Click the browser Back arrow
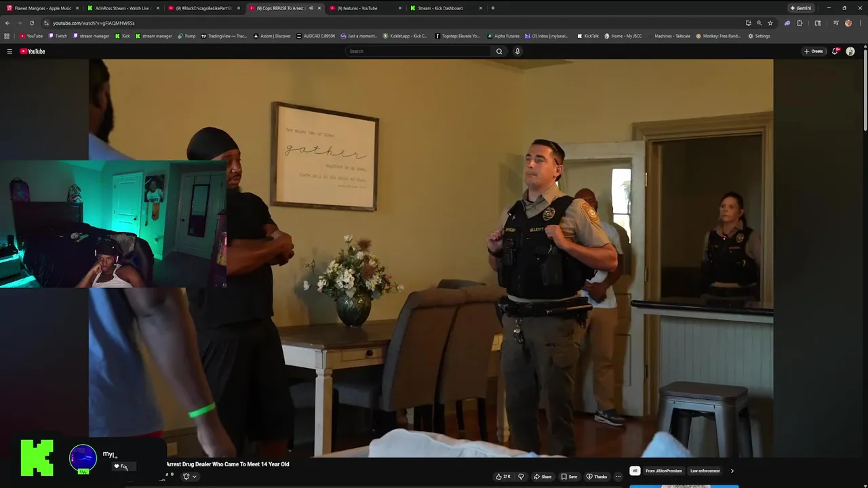The width and height of the screenshot is (868, 488). [x=7, y=23]
